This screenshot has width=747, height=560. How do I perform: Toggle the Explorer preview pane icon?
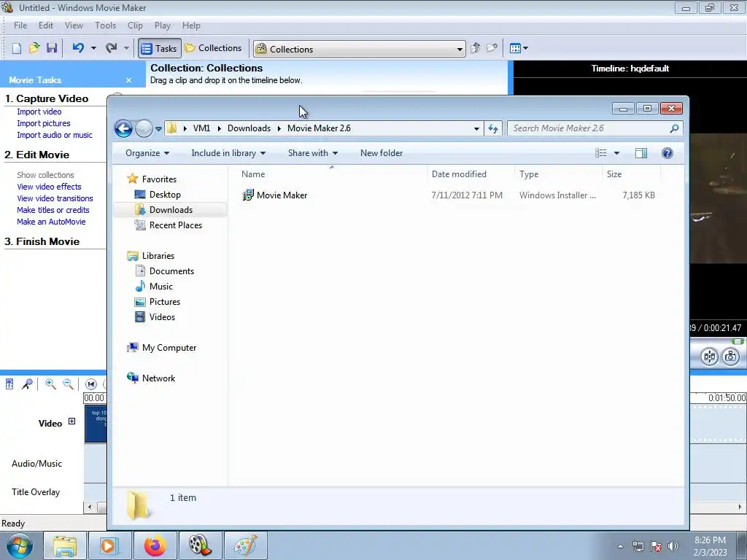click(x=641, y=153)
